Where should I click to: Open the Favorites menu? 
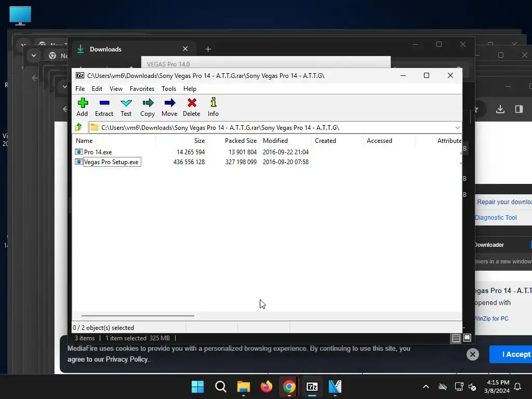(x=142, y=88)
